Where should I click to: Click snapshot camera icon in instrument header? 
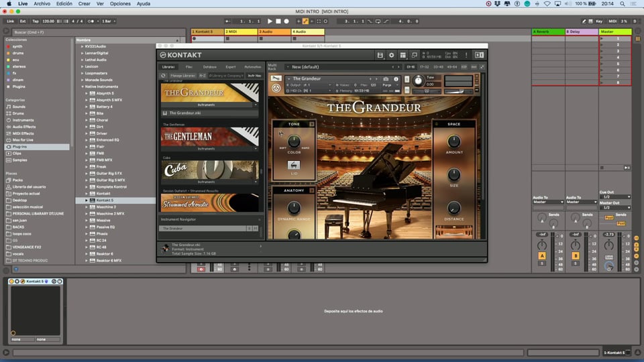click(386, 79)
